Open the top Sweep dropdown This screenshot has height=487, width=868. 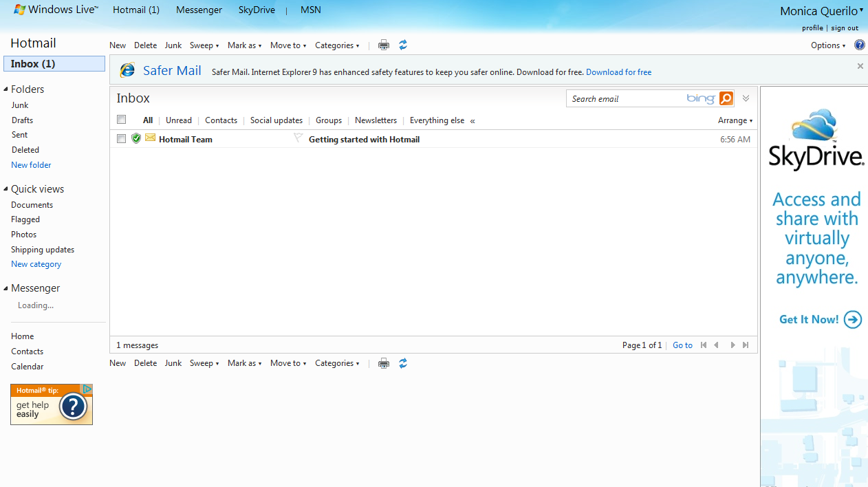204,45
